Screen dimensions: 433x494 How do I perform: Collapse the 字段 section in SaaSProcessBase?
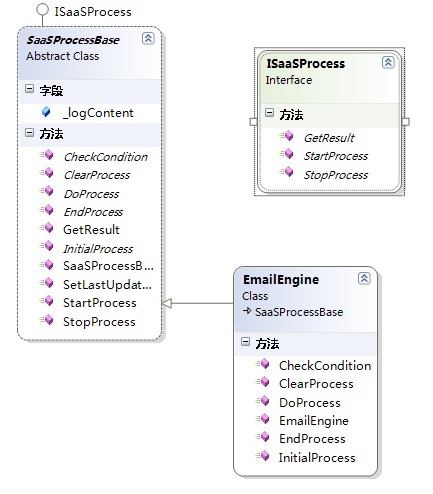click(29, 89)
